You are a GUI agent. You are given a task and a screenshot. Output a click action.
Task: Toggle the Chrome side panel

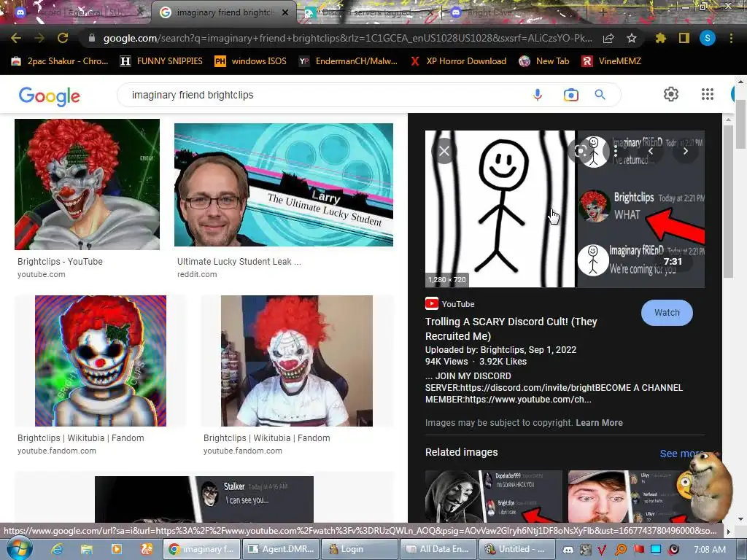684,38
